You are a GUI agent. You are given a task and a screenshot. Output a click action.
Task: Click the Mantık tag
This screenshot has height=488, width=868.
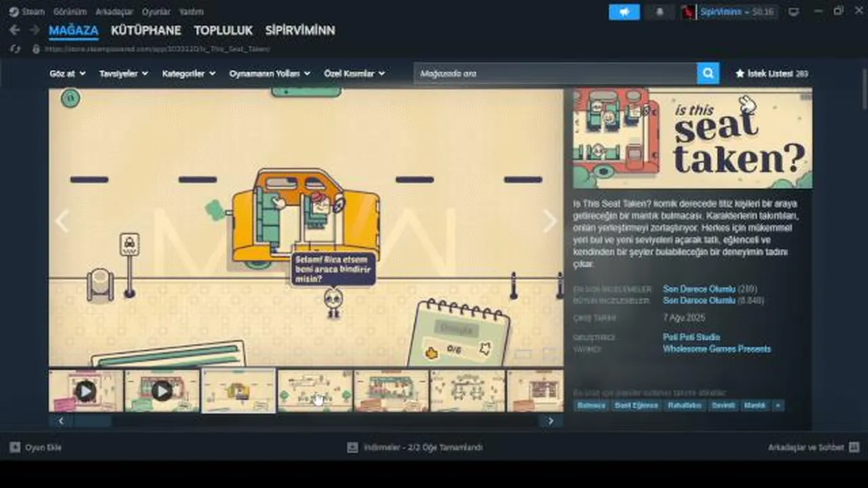click(x=755, y=405)
